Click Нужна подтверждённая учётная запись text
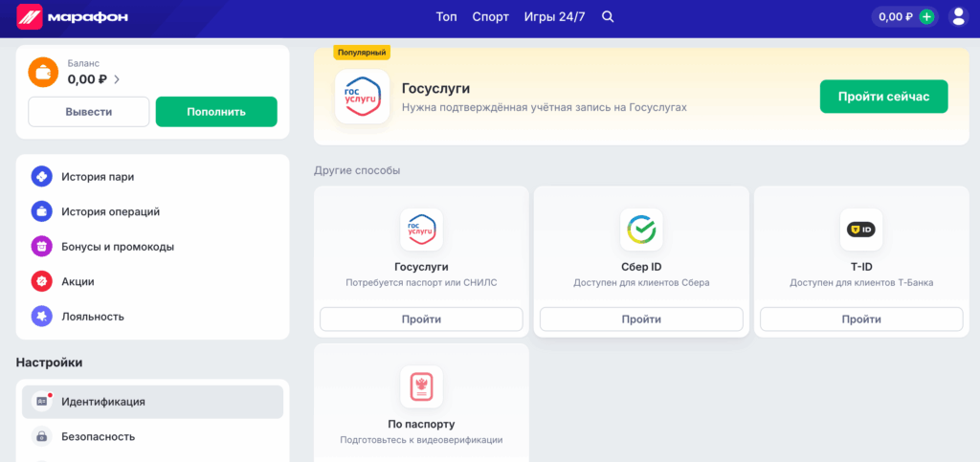 coord(545,107)
